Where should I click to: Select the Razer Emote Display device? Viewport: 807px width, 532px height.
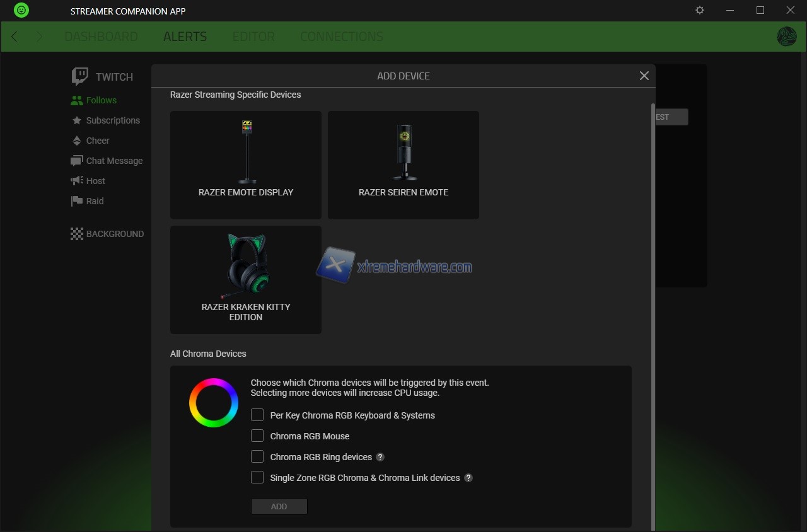pos(246,165)
